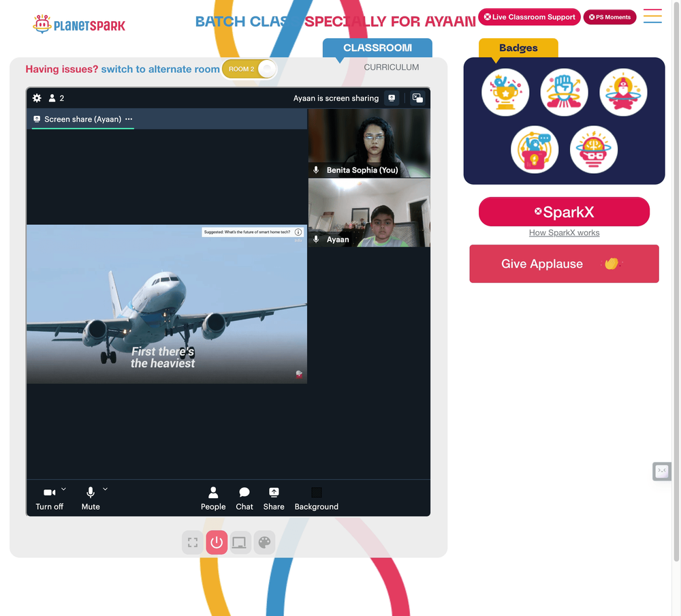
Task: Open How SparkX works link
Action: 564,233
